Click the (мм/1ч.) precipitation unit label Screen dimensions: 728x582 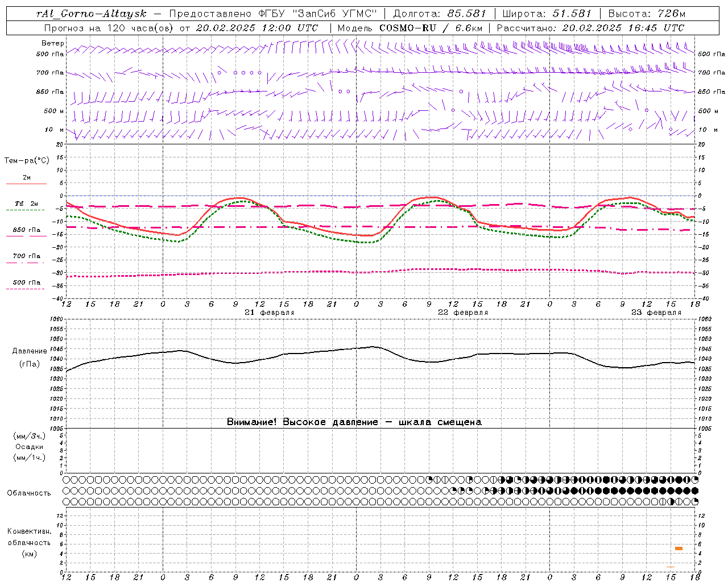click(30, 458)
